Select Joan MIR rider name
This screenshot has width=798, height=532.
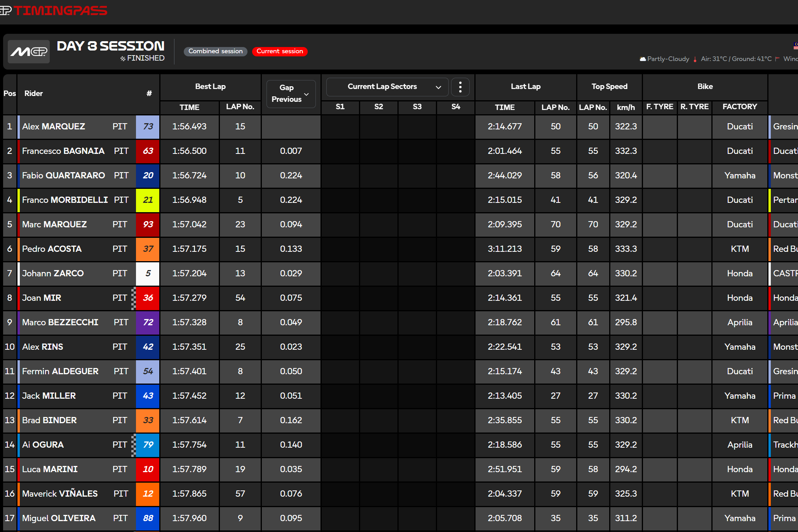tap(42, 298)
